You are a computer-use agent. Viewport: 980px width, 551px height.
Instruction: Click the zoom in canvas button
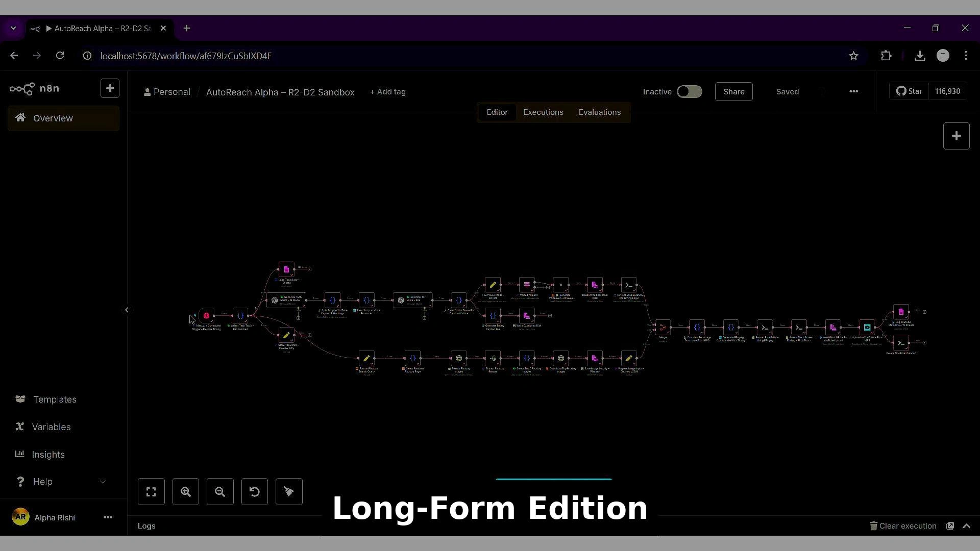[186, 492]
